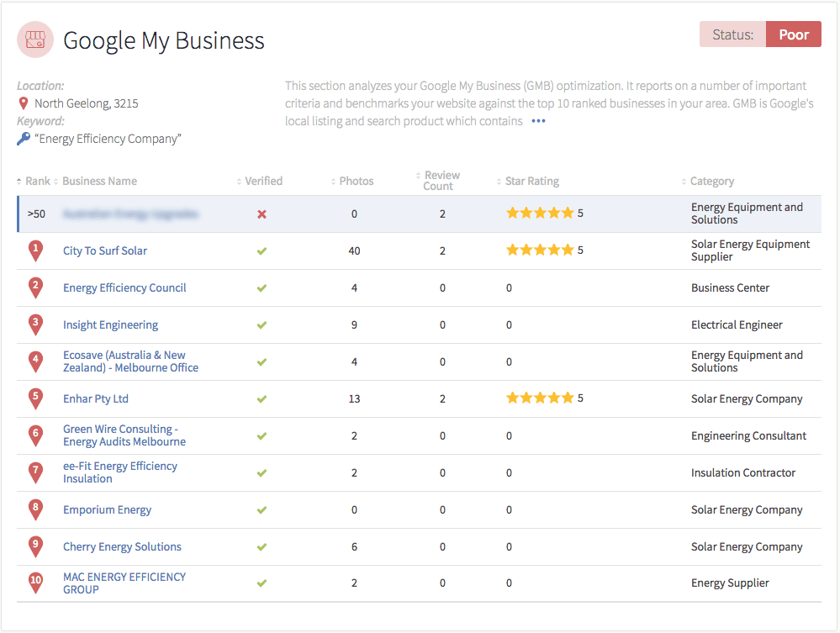Click the Google My Business storefront icon
The height and width of the screenshot is (633, 840).
35,40
